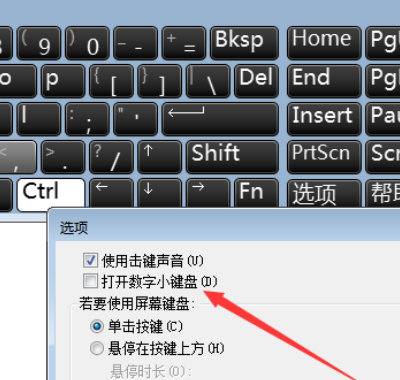The height and width of the screenshot is (380, 400).
Task: Click the Home key
Action: click(324, 43)
